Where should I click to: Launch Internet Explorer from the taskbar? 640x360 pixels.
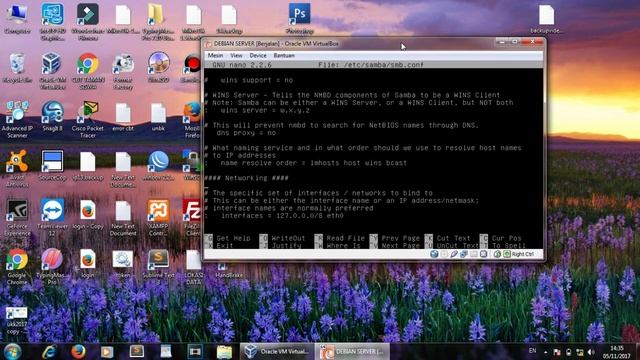pyautogui.click(x=49, y=351)
